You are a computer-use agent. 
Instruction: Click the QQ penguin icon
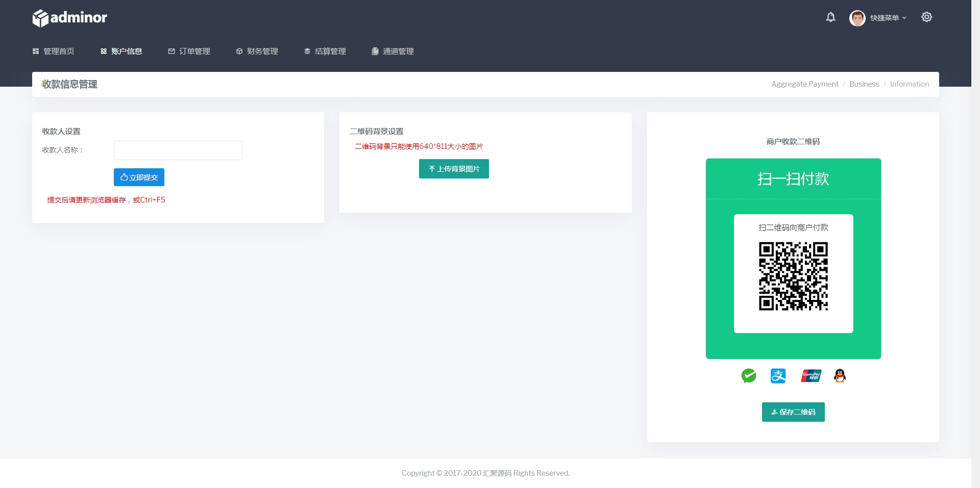(x=840, y=376)
